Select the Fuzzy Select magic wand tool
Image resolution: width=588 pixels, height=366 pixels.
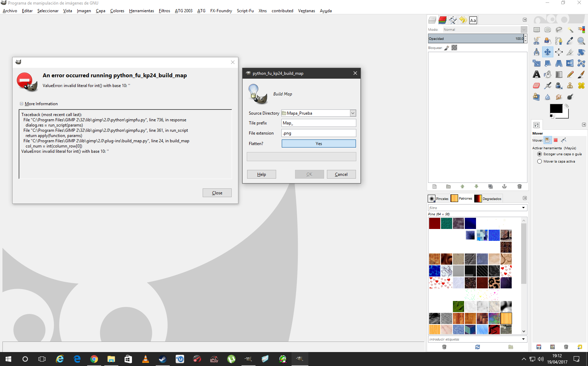(570, 30)
